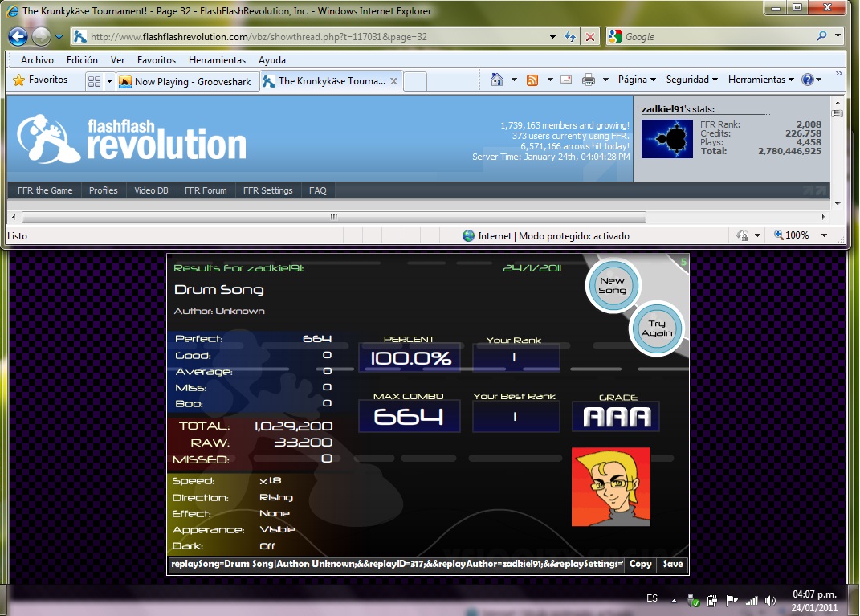860x616 pixels.
Task: Click the red Stop loading button
Action: pyautogui.click(x=590, y=37)
